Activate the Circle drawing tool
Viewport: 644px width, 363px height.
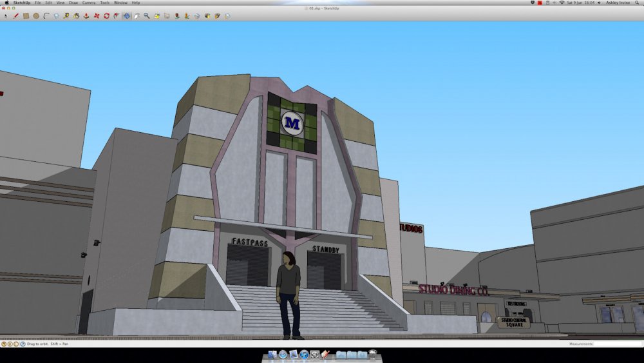pos(36,15)
